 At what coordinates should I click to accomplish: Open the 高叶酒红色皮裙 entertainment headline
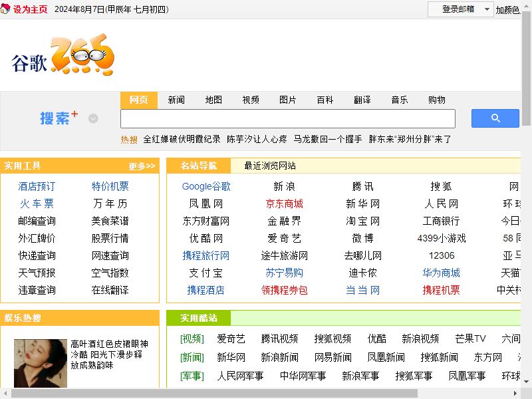[x=109, y=354]
